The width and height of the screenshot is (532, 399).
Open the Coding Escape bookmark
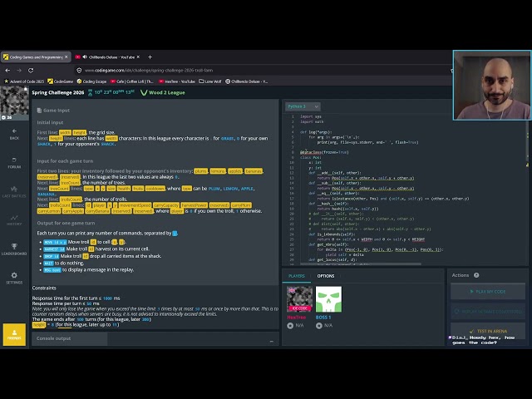pyautogui.click(x=91, y=81)
